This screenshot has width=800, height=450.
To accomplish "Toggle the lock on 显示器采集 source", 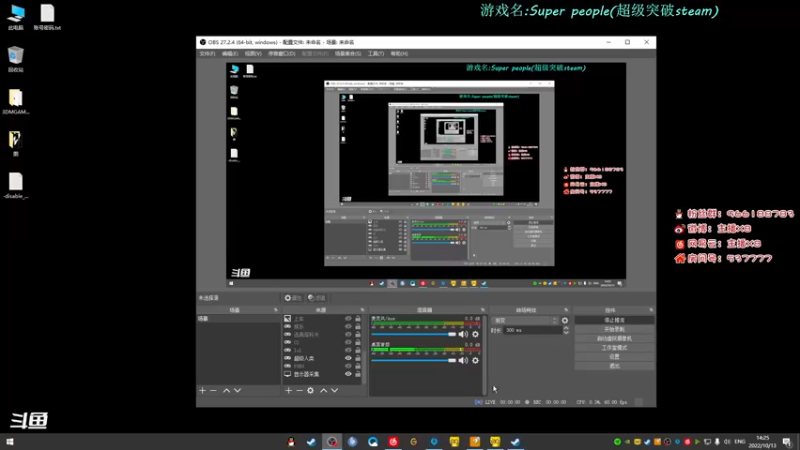I will 358,374.
